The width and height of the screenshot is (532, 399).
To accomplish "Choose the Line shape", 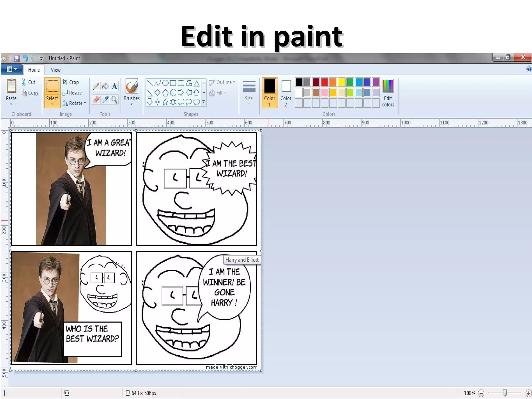I will tap(150, 83).
